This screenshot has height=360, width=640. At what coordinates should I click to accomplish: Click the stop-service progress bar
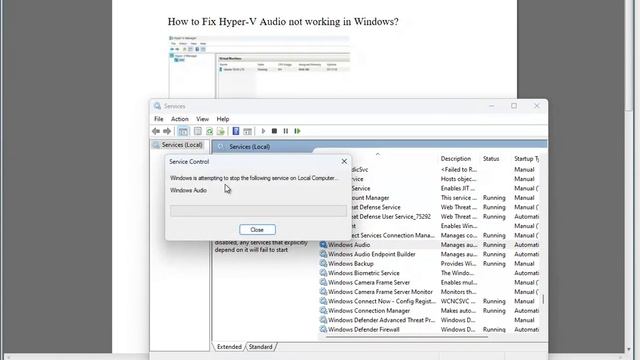point(258,211)
